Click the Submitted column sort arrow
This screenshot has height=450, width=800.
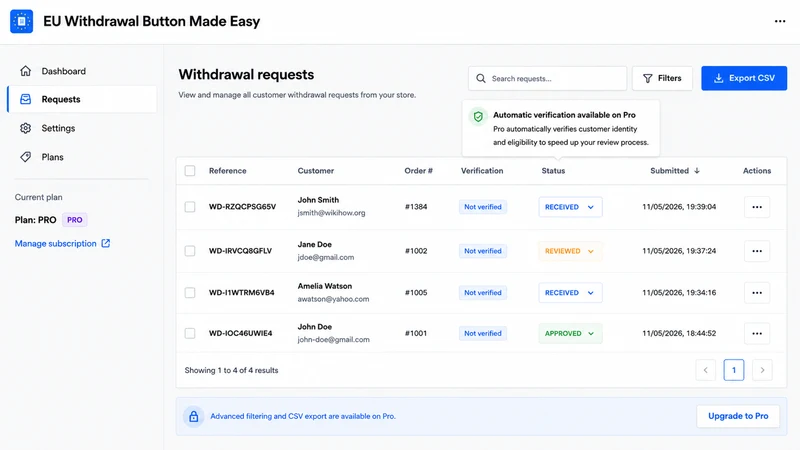click(x=696, y=171)
